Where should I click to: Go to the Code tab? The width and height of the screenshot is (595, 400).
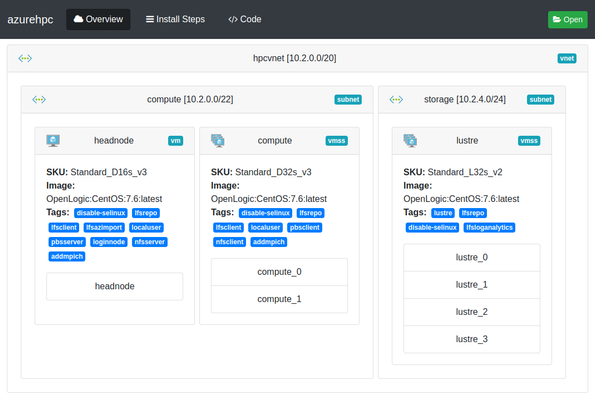pos(245,19)
